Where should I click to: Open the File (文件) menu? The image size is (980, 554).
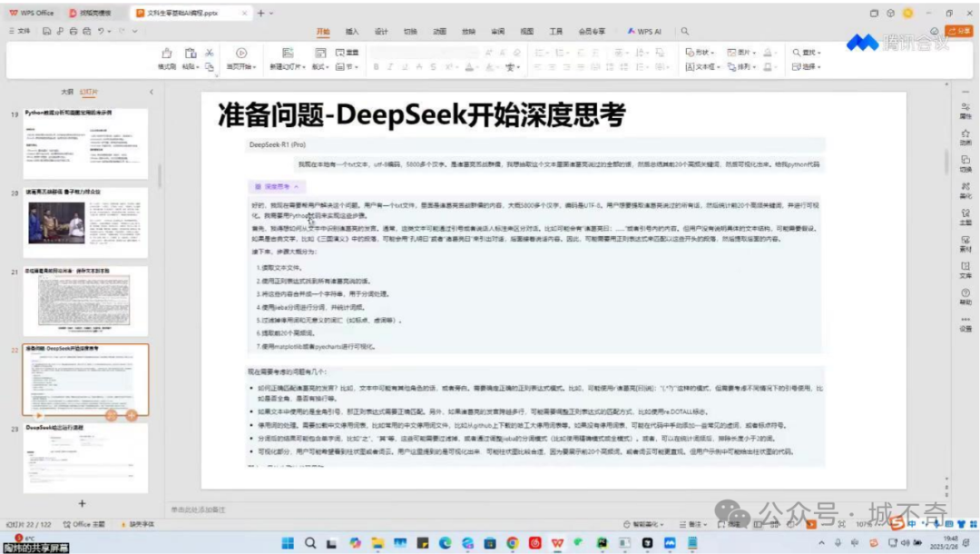point(19,31)
